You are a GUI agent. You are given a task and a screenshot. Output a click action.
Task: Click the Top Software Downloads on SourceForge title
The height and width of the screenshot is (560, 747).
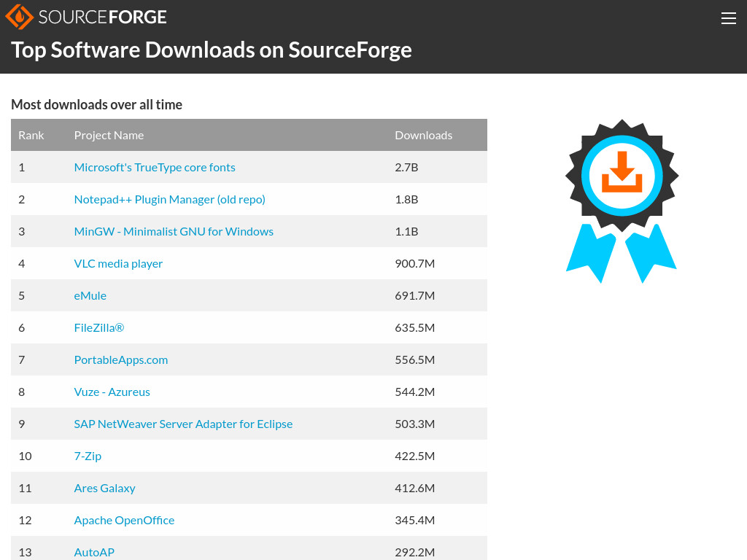coord(212,50)
